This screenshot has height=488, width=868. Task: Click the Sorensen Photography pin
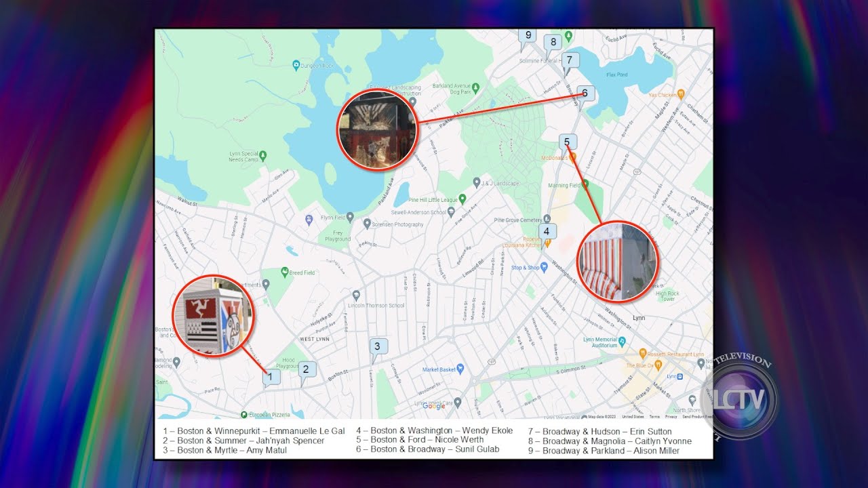[367, 224]
